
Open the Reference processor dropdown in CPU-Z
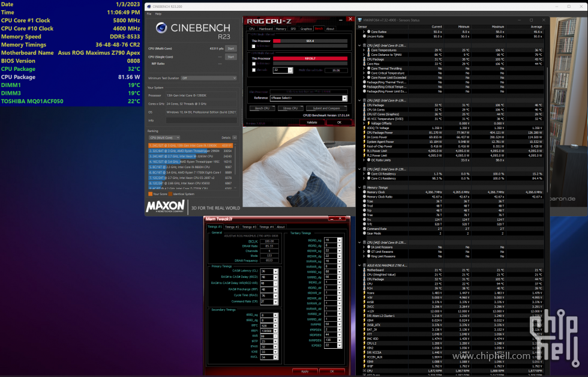(344, 98)
